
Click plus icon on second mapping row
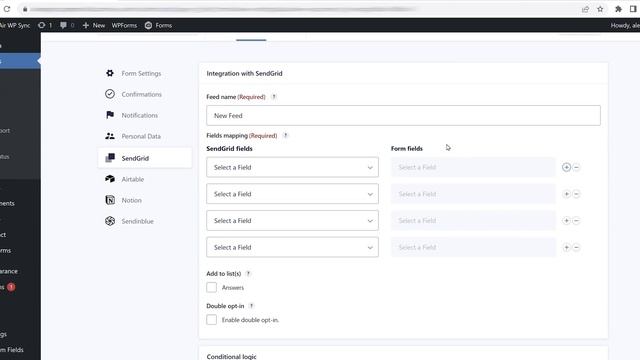pos(566,194)
